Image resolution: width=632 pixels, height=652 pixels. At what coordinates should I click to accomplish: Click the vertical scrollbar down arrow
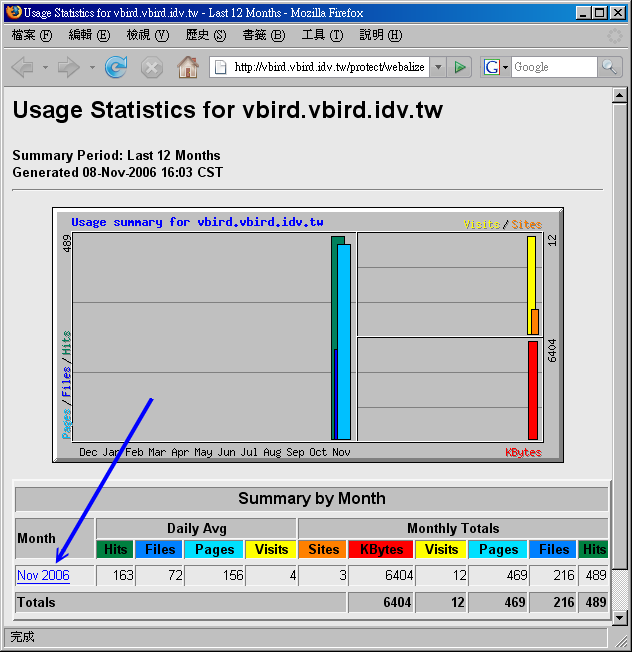tap(620, 615)
